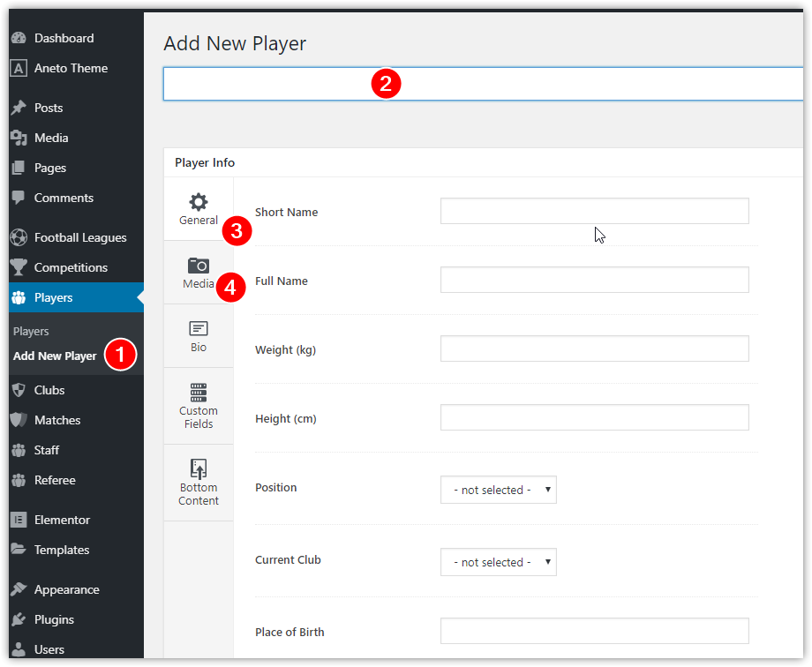Select Players main menu label

tap(53, 298)
